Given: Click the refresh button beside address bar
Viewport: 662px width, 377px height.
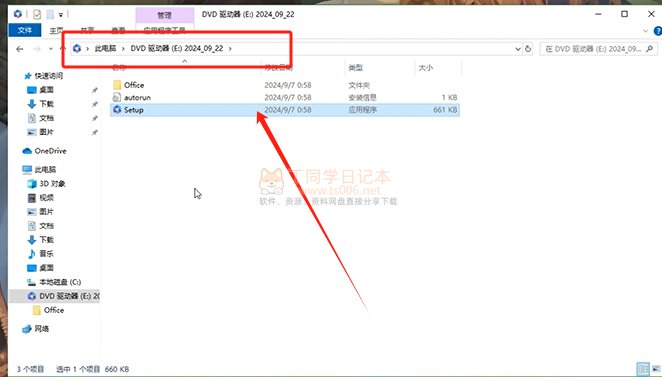Looking at the screenshot, I should point(528,49).
